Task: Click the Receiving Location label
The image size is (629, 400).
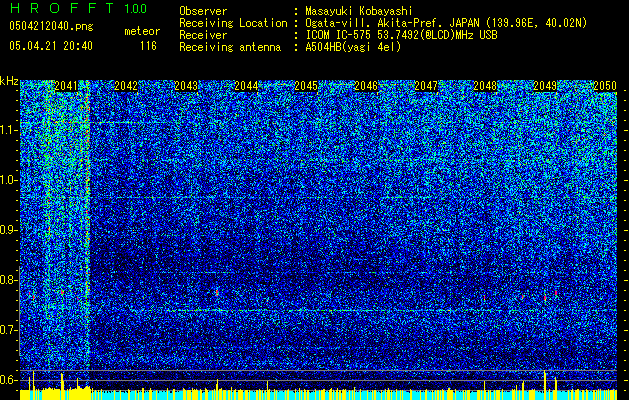Action: [x=233, y=23]
